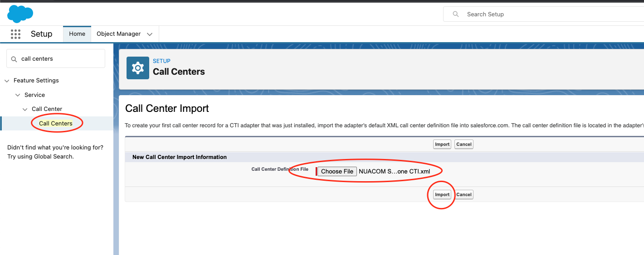Select Call Centers in the sidebar

[56, 123]
